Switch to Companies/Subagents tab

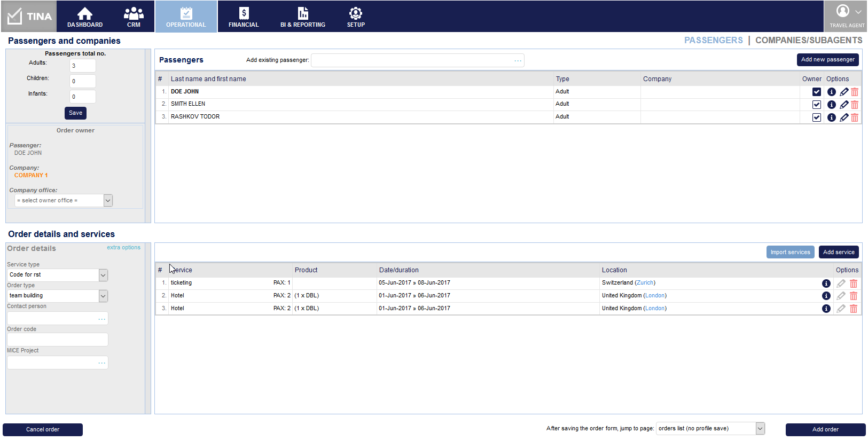tap(808, 41)
